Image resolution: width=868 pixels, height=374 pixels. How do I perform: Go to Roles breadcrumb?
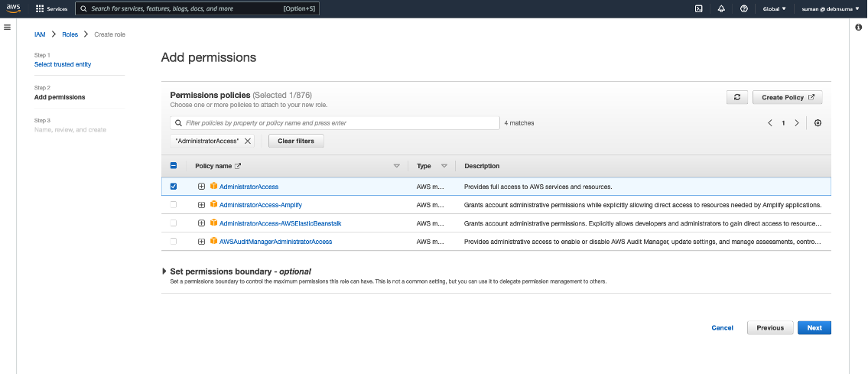coord(70,34)
